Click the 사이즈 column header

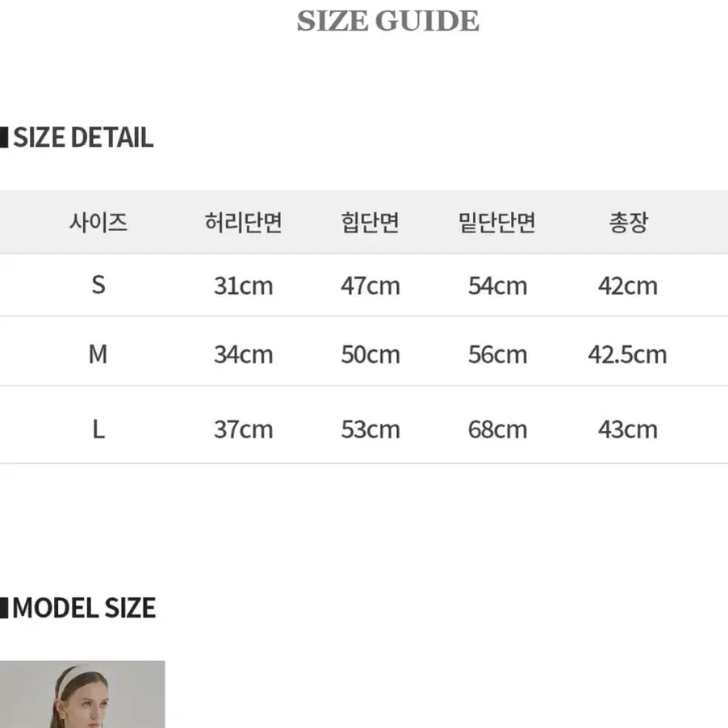[x=98, y=223]
